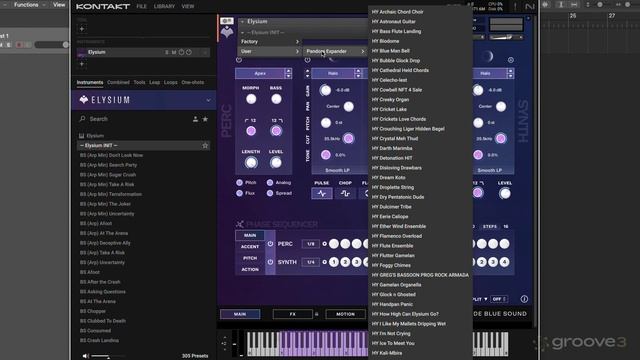Open the PERC rate 1/8 dropdown
Image resolution: width=640 pixels, height=360 pixels.
[311, 244]
